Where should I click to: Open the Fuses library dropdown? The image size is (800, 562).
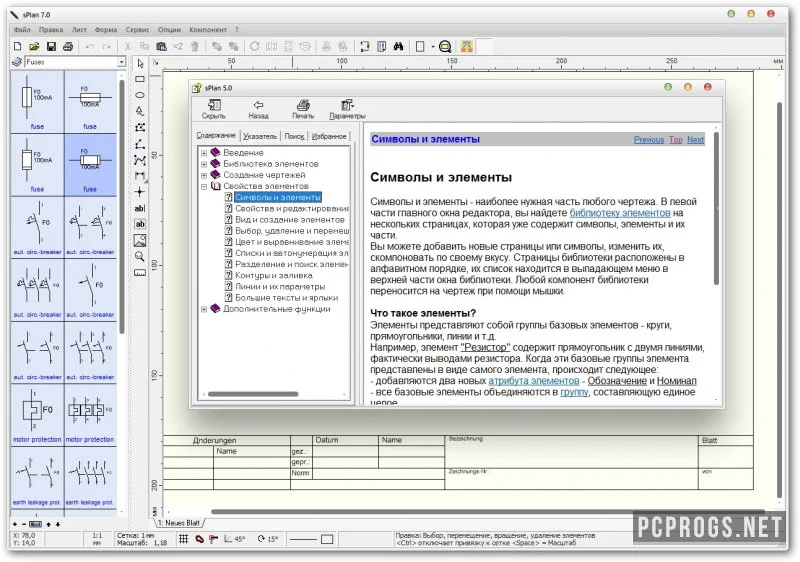point(121,62)
